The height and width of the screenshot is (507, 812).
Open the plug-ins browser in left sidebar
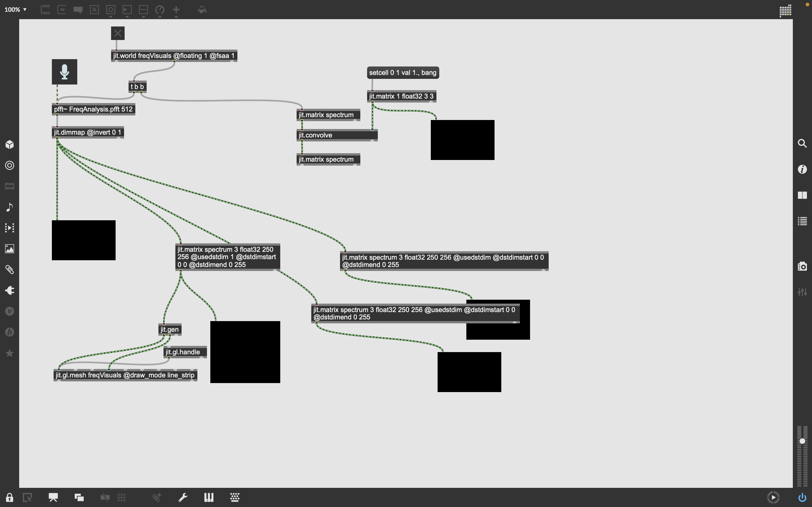(9, 290)
